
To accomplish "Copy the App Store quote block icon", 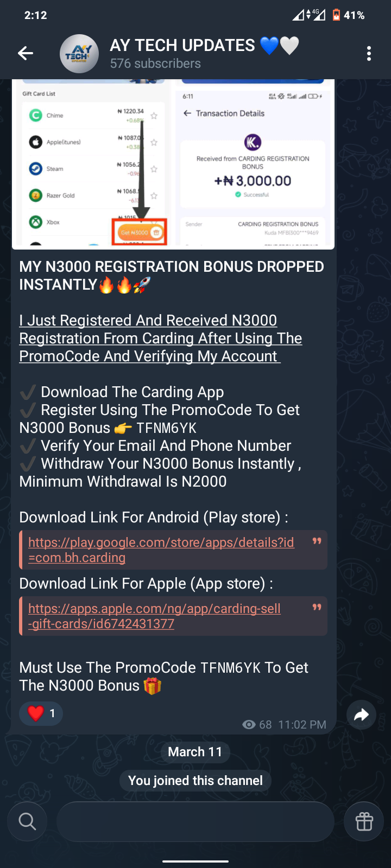I will [x=317, y=607].
